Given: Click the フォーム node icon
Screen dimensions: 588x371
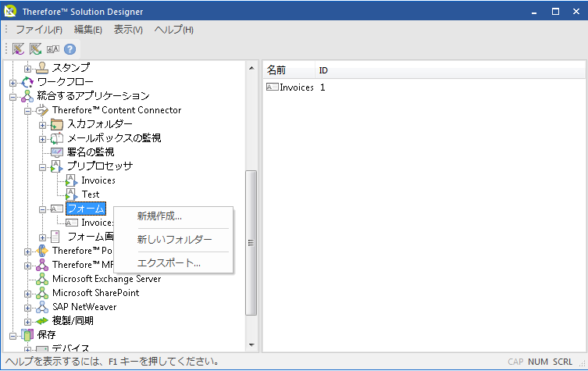Looking at the screenshot, I should 57,209.
